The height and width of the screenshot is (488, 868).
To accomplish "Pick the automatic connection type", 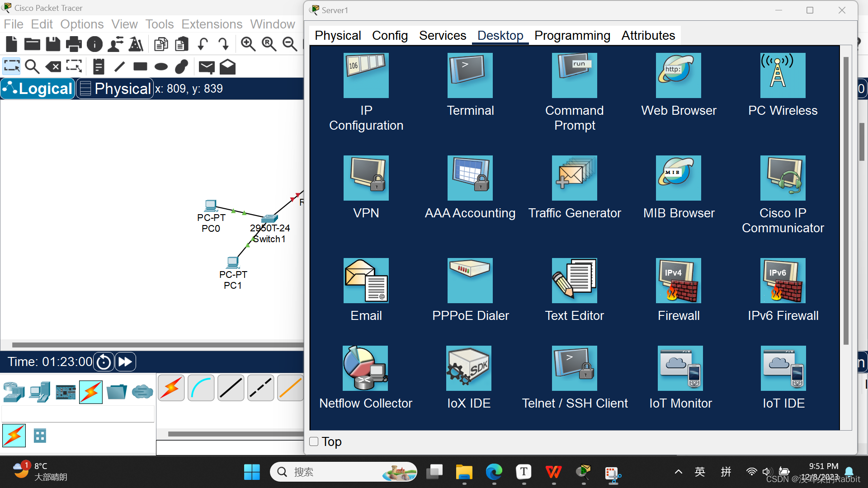I will click(x=171, y=388).
